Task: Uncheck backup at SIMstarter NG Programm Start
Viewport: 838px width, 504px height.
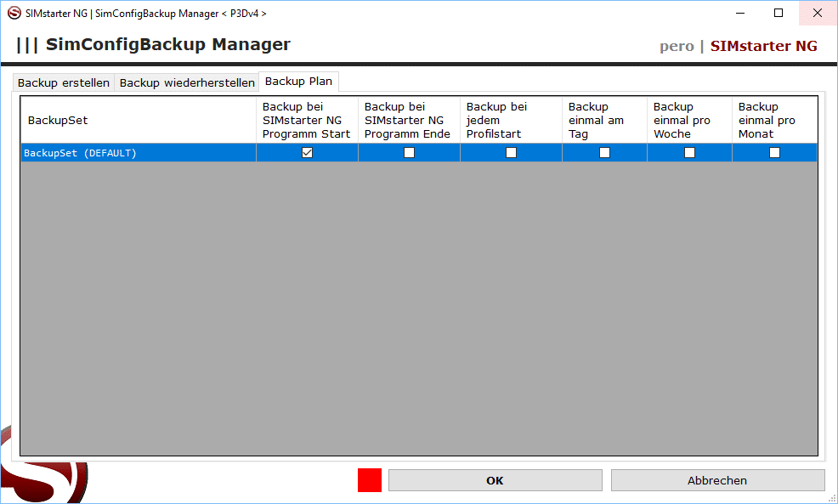Action: [307, 153]
